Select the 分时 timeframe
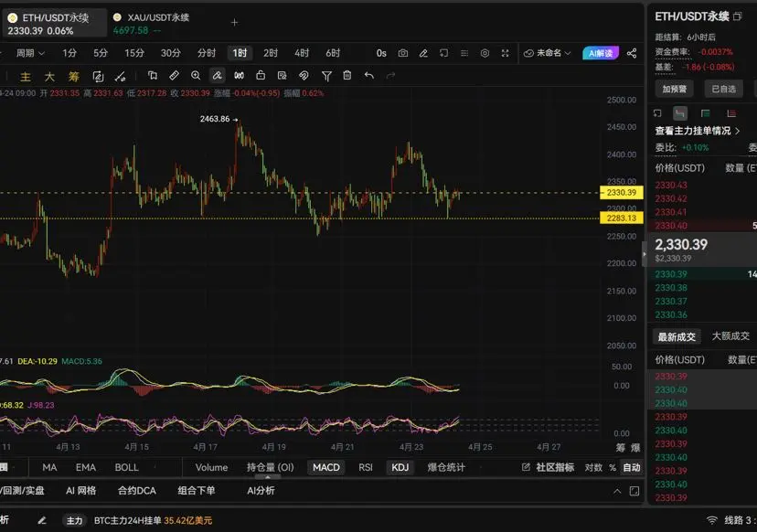Image resolution: width=757 pixels, height=532 pixels. coord(206,53)
